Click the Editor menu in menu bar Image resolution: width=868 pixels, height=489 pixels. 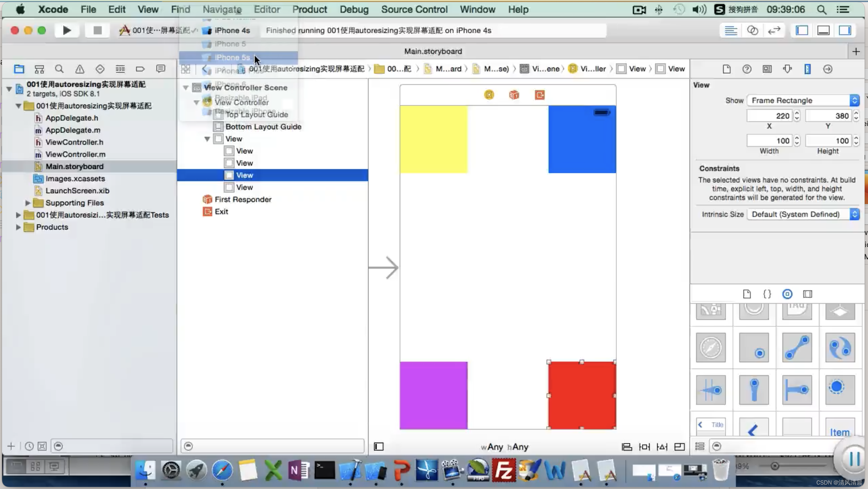(x=267, y=9)
